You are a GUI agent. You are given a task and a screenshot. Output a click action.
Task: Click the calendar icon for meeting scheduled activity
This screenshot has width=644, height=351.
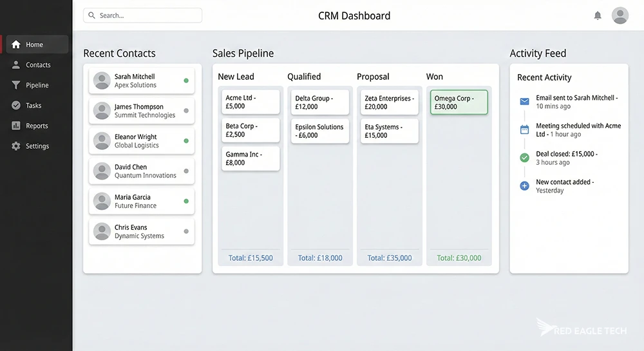[x=524, y=129]
